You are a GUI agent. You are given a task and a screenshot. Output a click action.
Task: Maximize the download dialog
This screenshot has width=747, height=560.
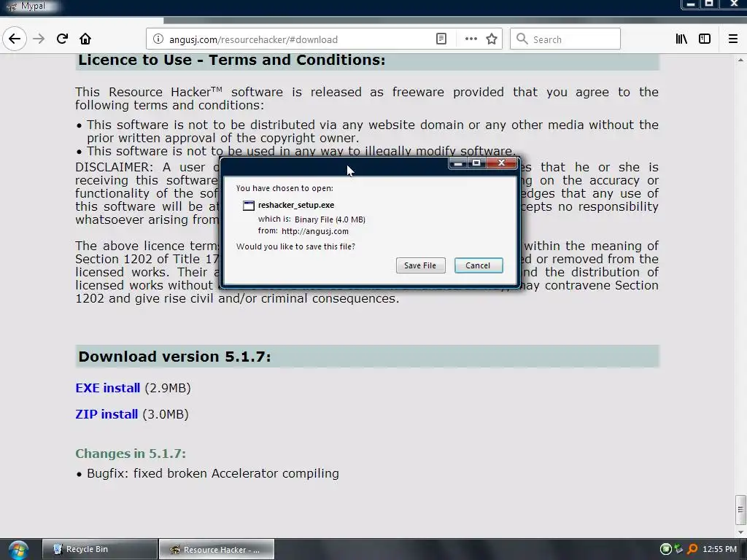[476, 163]
